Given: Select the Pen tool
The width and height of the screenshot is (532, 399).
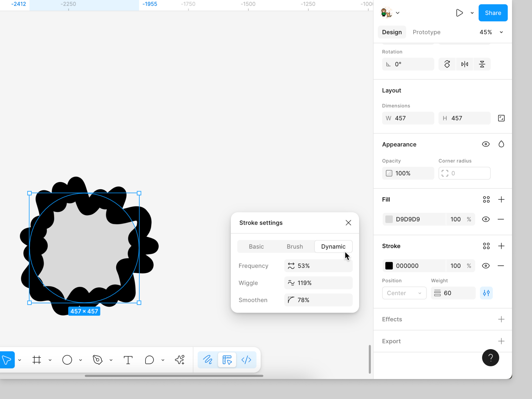Looking at the screenshot, I should click(98, 360).
